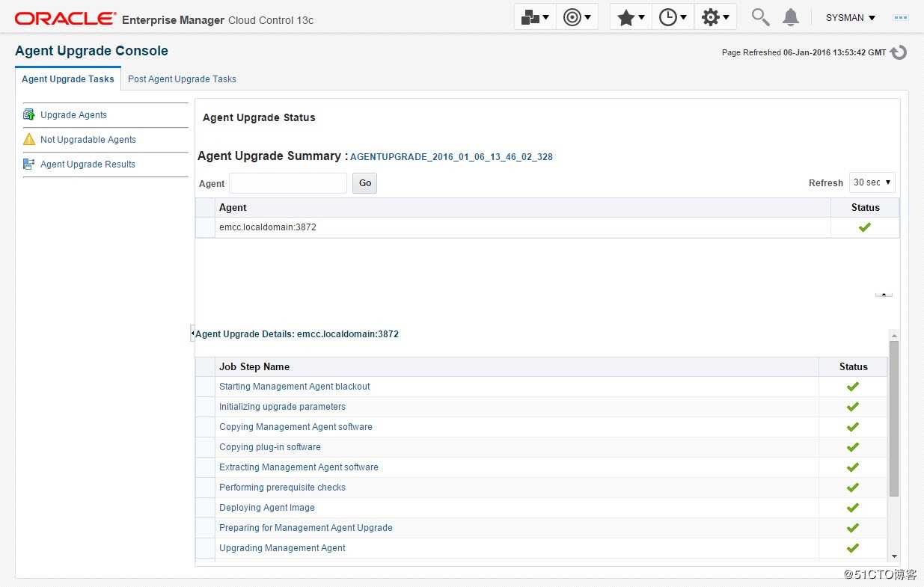The width and height of the screenshot is (924, 587).
Task: Open Upgrading Management Agent step
Action: click(x=282, y=548)
